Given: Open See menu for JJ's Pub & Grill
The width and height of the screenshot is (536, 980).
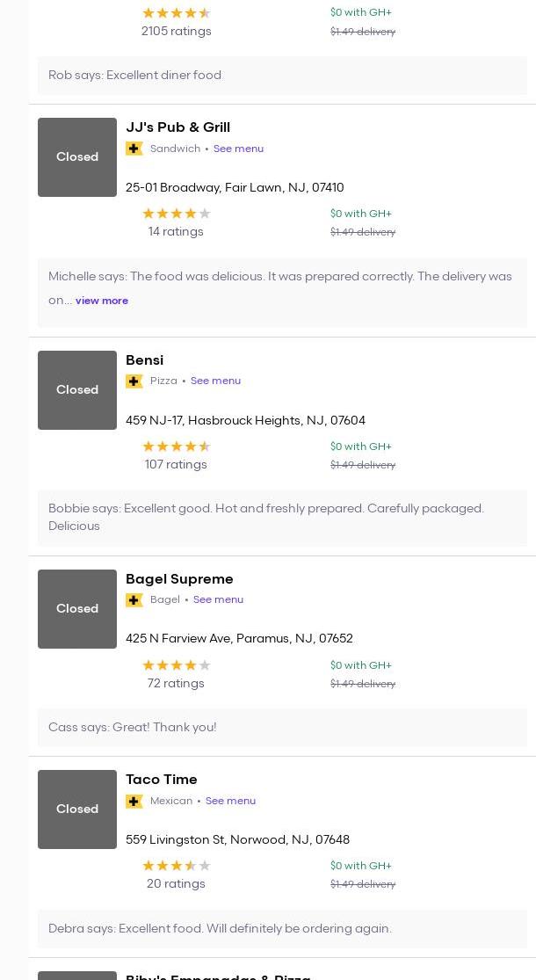Looking at the screenshot, I should point(238,149).
